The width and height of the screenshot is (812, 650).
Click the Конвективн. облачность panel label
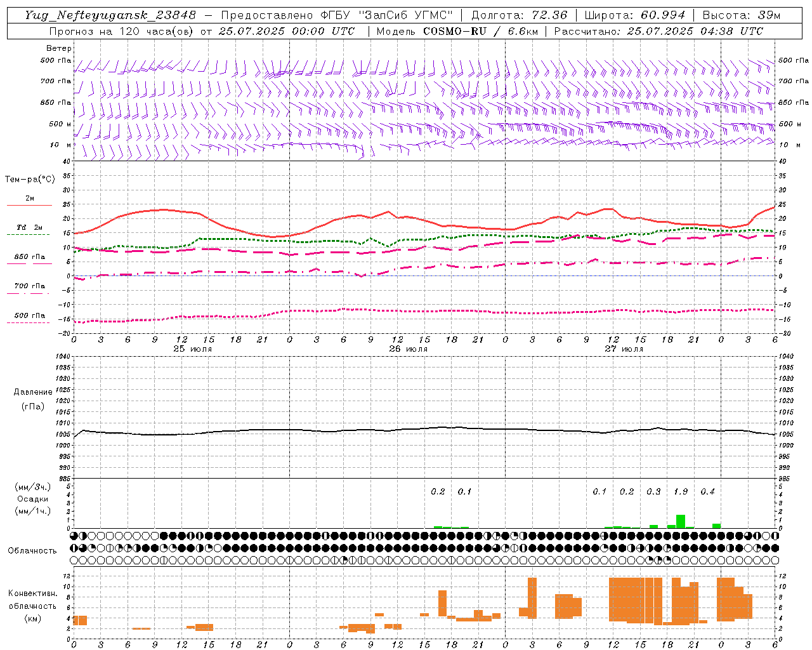[33, 599]
